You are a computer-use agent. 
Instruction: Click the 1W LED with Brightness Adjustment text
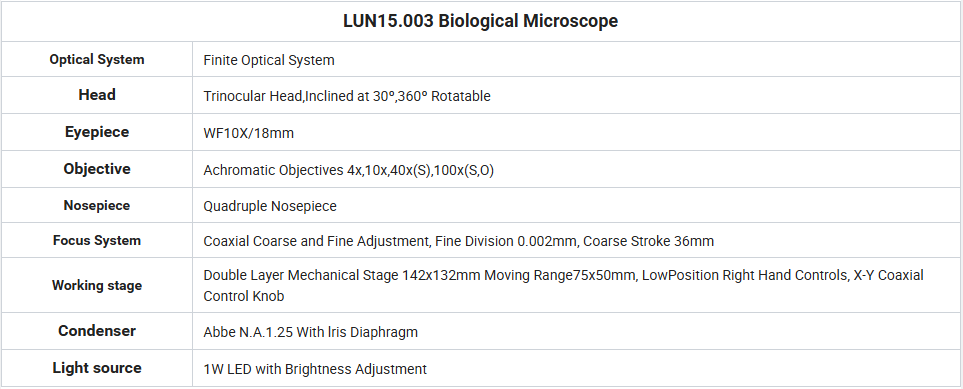coord(315,369)
